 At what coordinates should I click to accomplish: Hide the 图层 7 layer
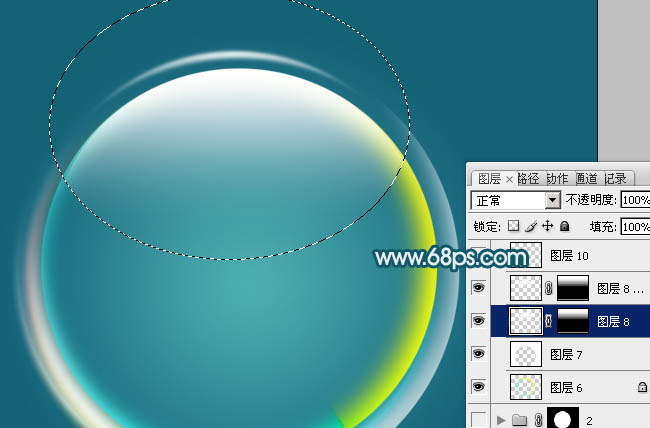pos(478,354)
